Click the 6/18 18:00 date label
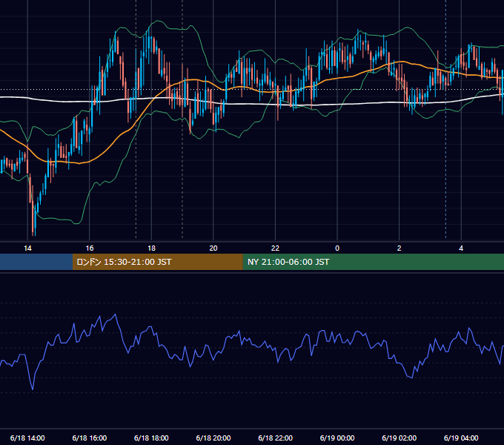 151,438
